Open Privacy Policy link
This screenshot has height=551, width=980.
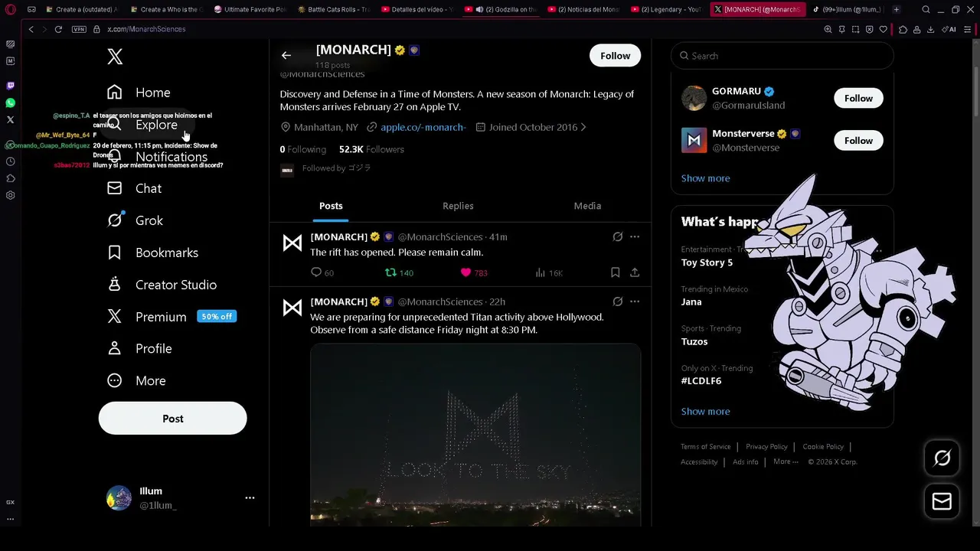pyautogui.click(x=766, y=447)
